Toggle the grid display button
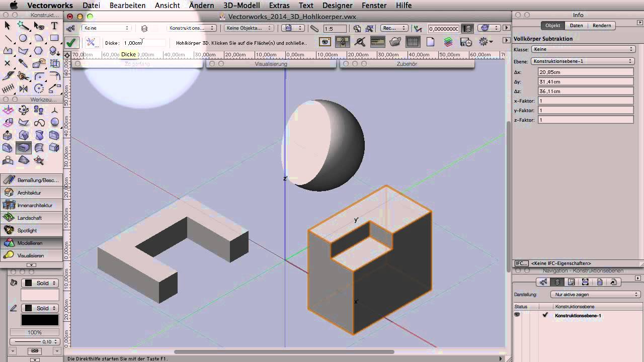The width and height of the screenshot is (644, 362). click(x=413, y=42)
